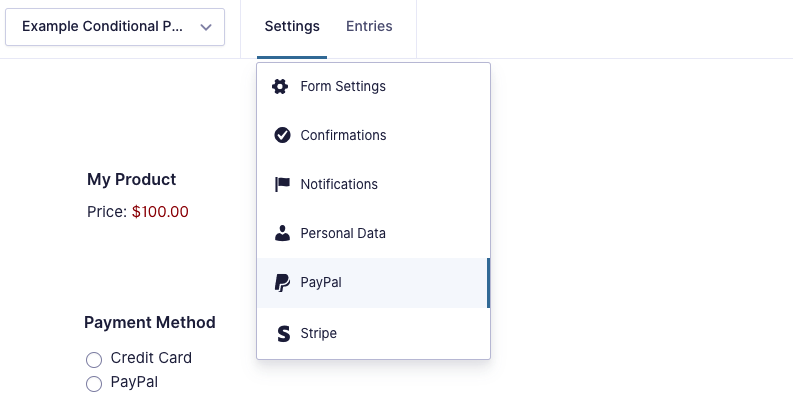Select the PayPal payment method radio button
This screenshot has height=411, width=793.
click(x=94, y=384)
